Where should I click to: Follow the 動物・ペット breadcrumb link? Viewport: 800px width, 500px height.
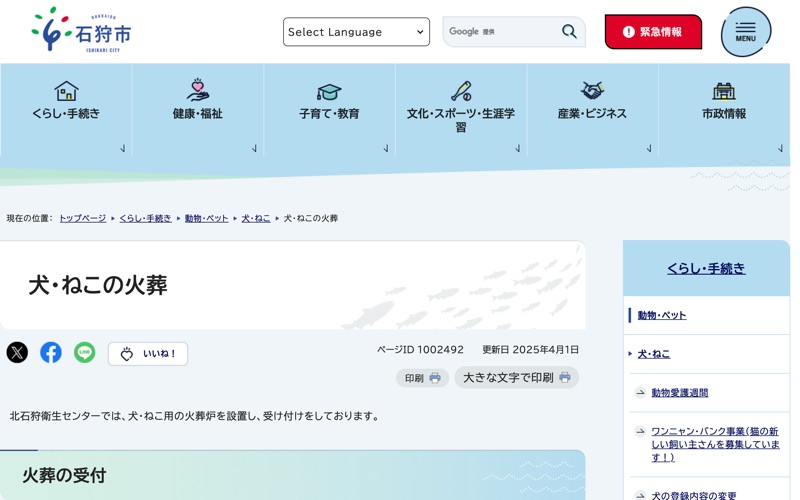tap(206, 218)
